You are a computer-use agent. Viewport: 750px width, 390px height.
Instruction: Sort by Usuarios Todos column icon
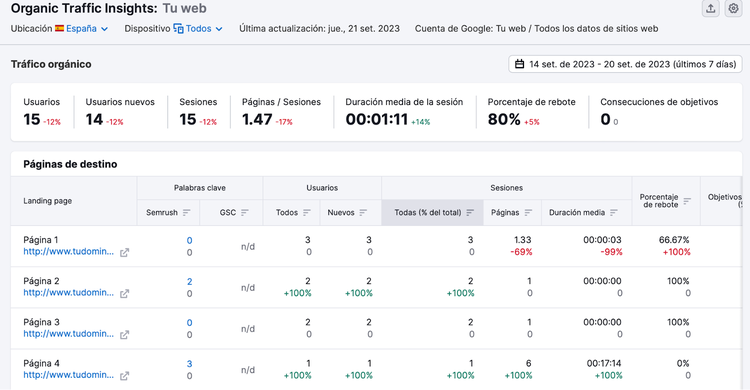pyautogui.click(x=307, y=212)
